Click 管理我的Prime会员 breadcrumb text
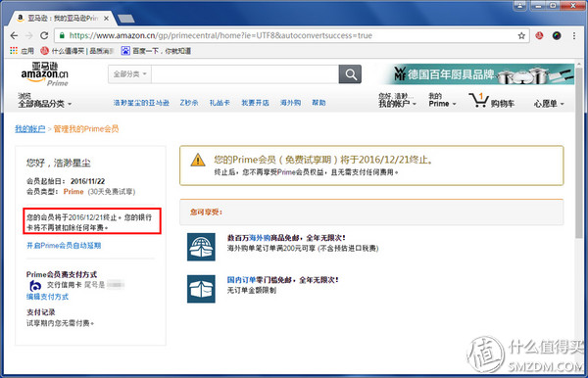 86,129
